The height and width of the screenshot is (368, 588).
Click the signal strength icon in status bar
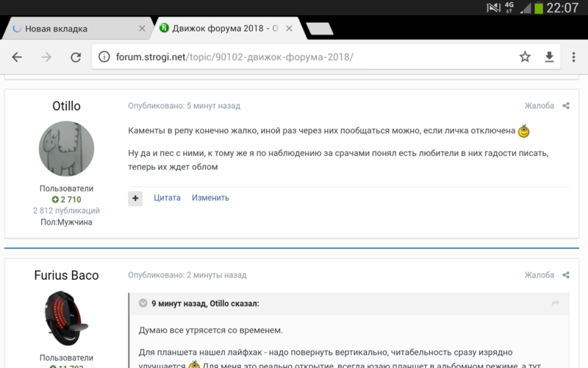(526, 8)
